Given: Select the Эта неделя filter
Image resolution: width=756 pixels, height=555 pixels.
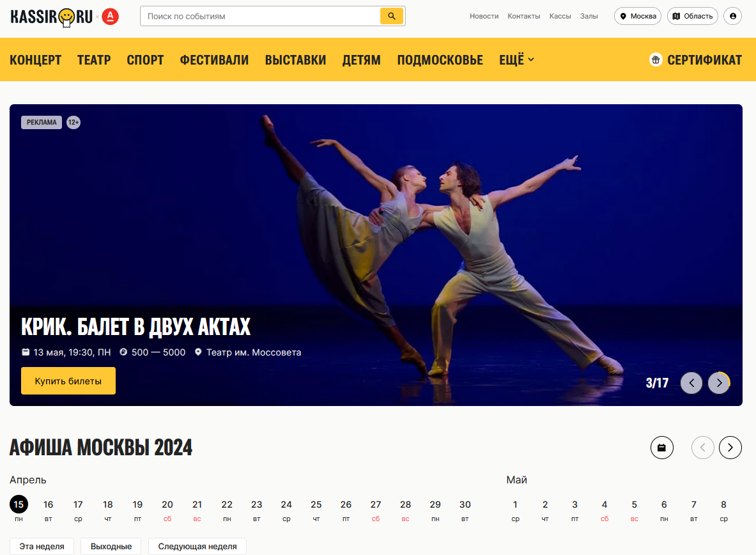Looking at the screenshot, I should pos(42,547).
